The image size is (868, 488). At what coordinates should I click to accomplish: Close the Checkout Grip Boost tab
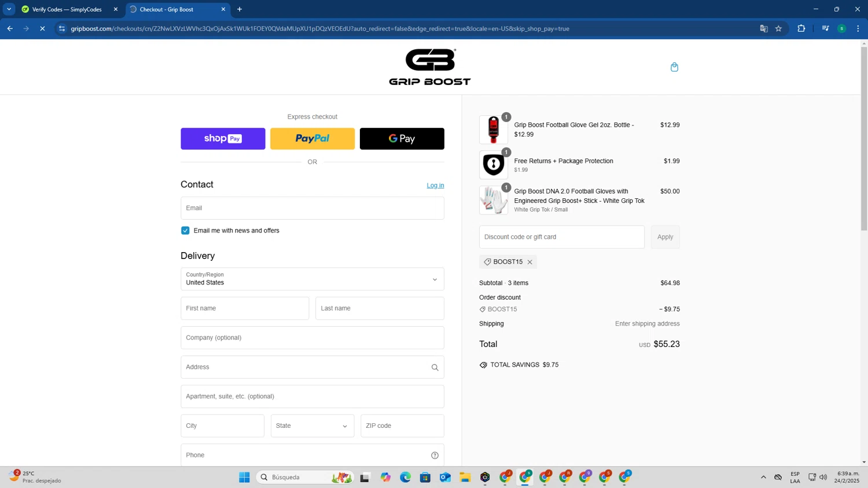(x=223, y=9)
